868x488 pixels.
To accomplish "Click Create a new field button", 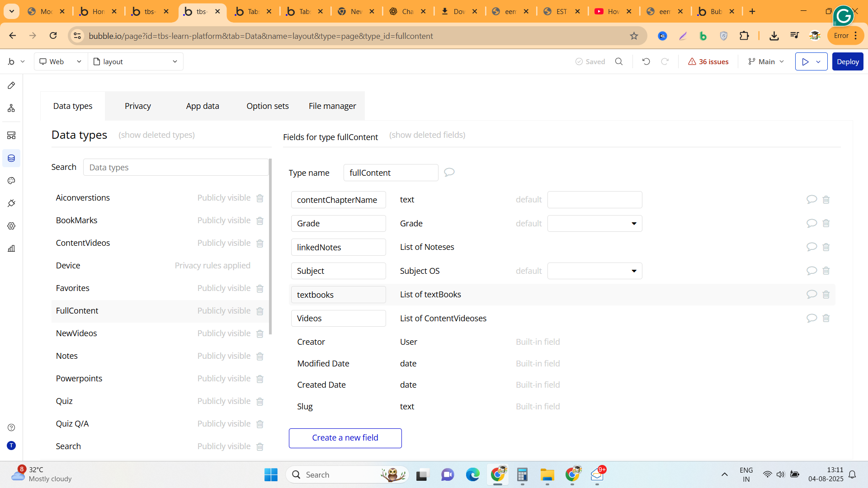I will click(345, 438).
